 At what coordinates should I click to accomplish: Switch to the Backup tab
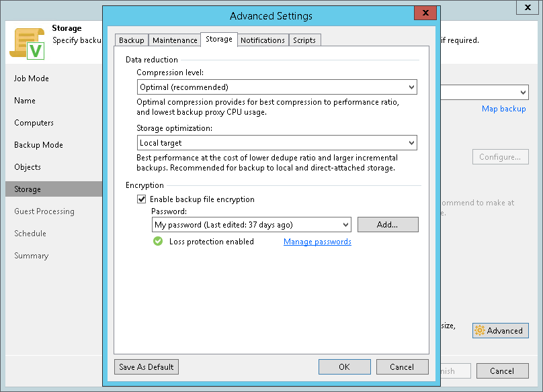[132, 40]
